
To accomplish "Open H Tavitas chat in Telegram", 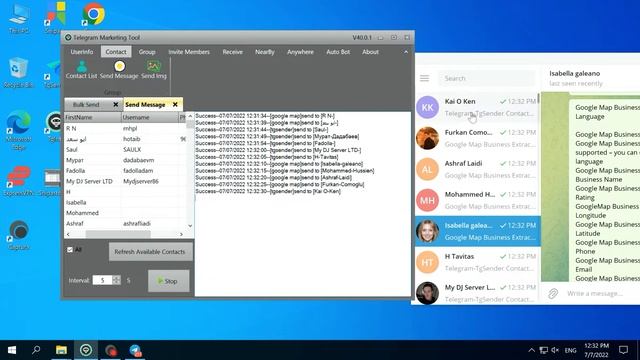I will (x=477, y=262).
